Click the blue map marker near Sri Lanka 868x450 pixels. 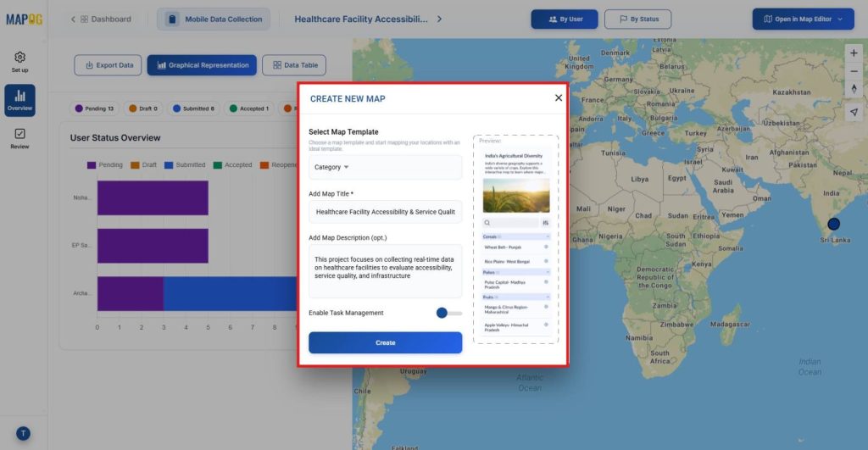(834, 224)
